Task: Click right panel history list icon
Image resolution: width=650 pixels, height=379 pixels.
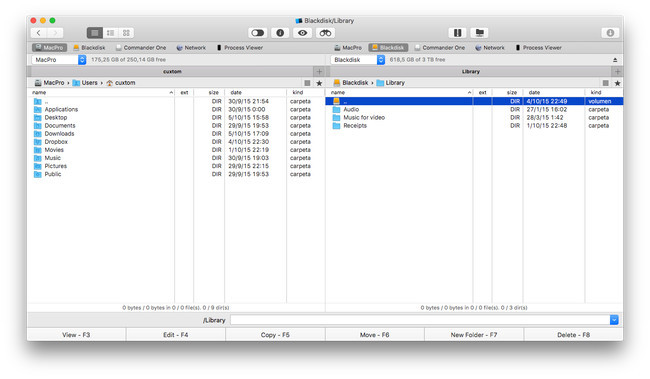Action: point(606,83)
